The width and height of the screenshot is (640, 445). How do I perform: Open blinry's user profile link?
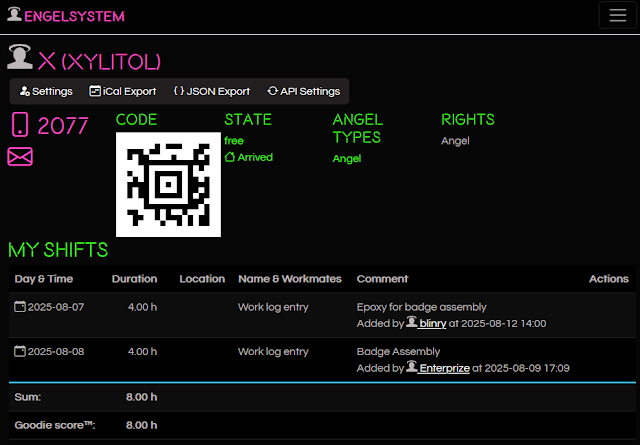tap(432, 323)
